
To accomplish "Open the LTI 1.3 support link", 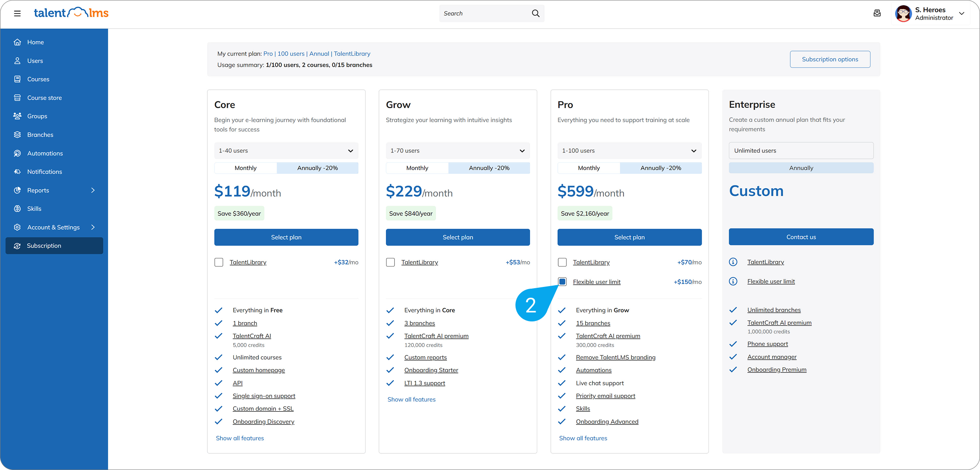I will click(x=424, y=383).
